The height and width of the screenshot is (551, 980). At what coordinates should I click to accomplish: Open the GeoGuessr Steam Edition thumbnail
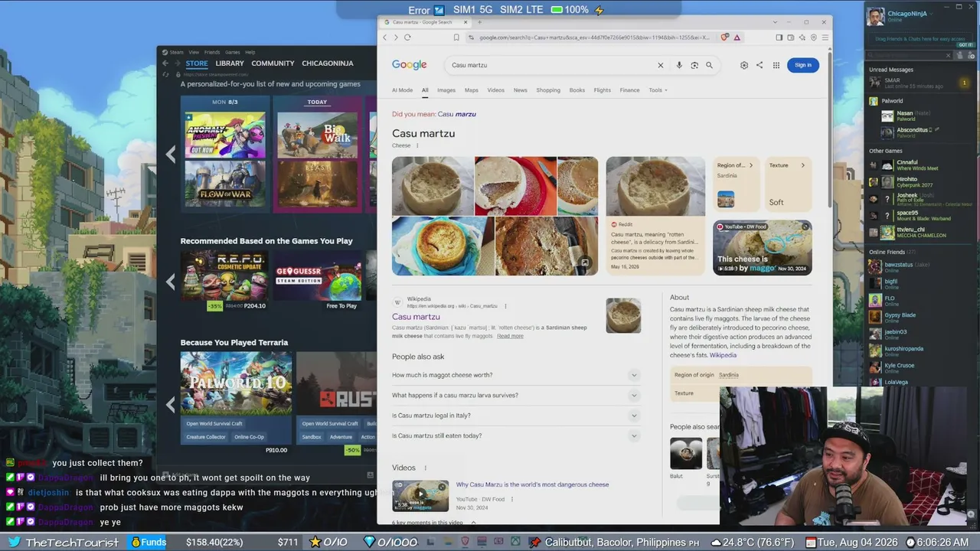318,275
